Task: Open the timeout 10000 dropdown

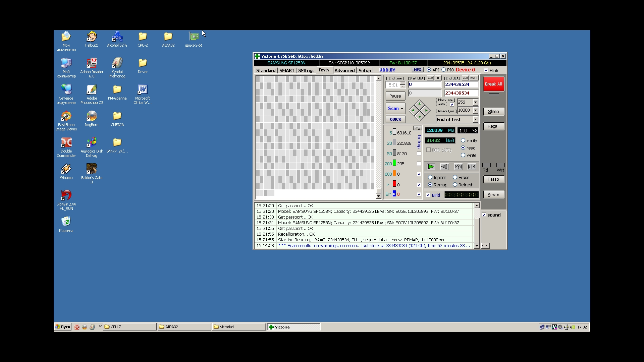Action: coord(475,110)
